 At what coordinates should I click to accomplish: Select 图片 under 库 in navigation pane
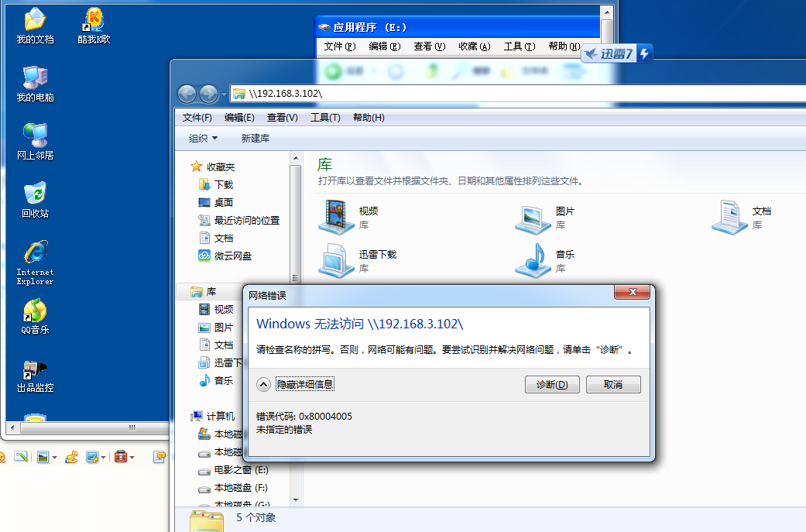click(216, 328)
